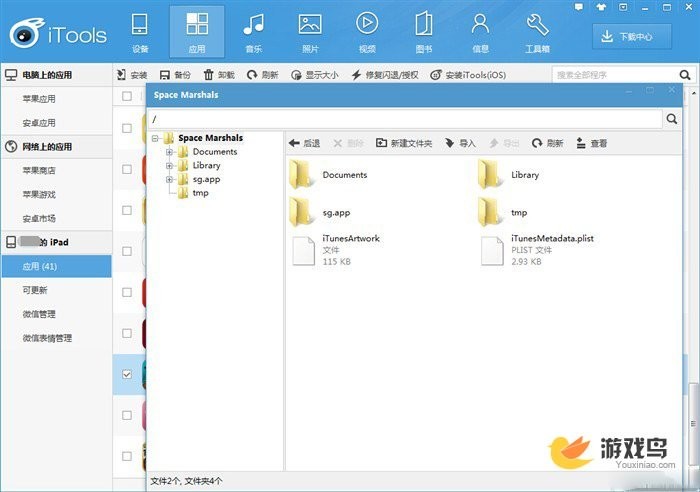Select 苹果商店 in sidebar
Viewport: 700px width, 492px height.
point(39,171)
